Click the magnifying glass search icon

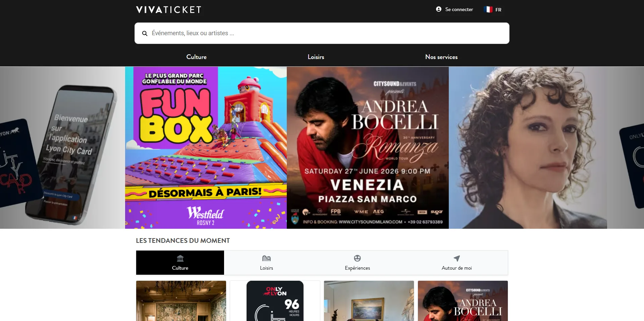pos(145,34)
